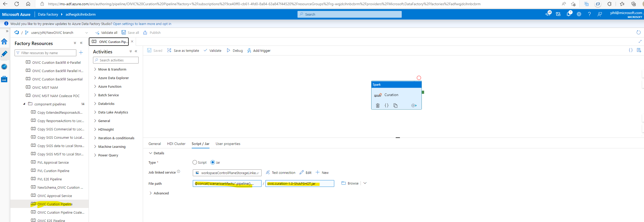
Task: Click the Azure search box
Action: [x=350, y=14]
